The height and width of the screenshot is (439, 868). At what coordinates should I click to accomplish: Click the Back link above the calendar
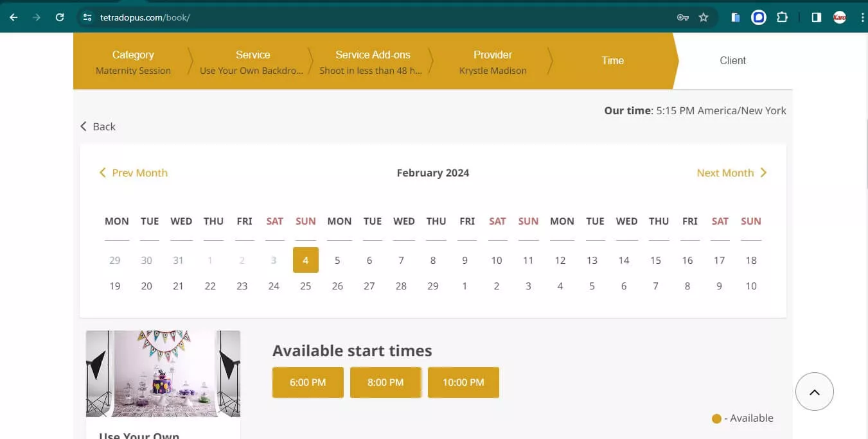[98, 126]
